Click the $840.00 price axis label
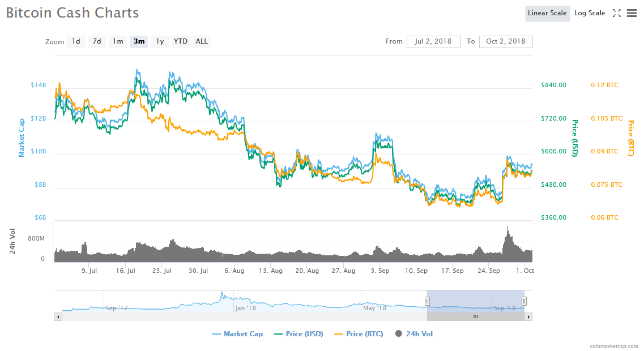This screenshot has width=644, height=351. 553,85
